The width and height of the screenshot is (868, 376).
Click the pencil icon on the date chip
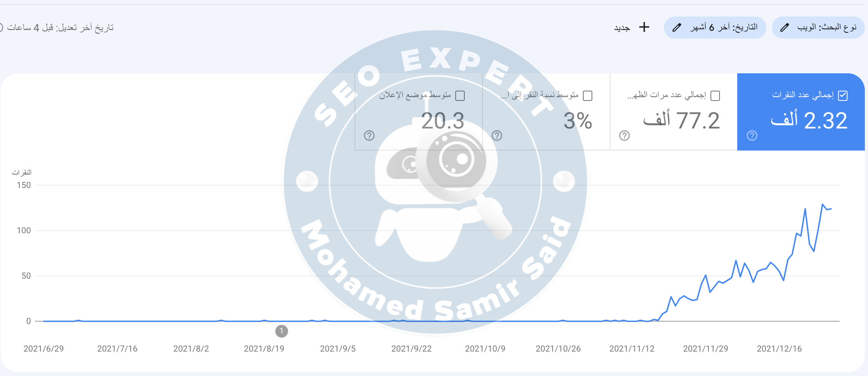(x=677, y=27)
